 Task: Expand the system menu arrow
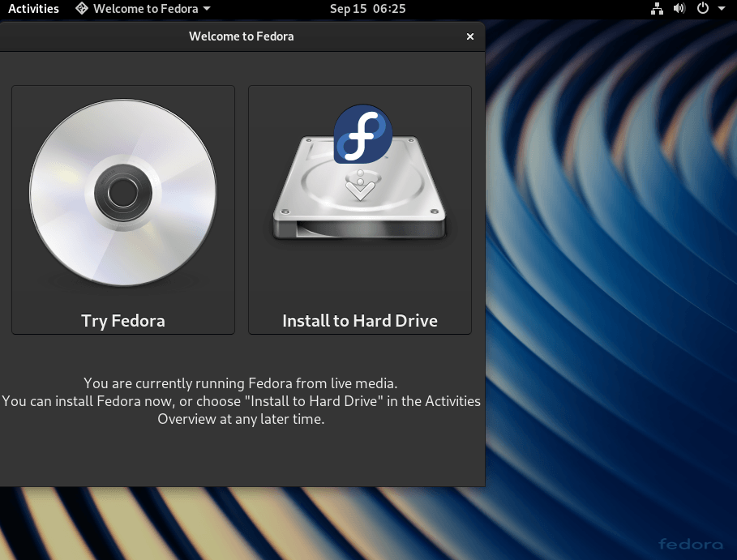[722, 8]
